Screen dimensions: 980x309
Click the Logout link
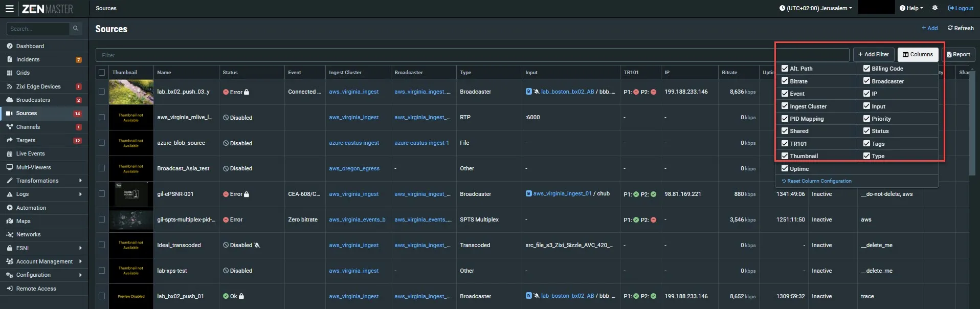(x=961, y=8)
